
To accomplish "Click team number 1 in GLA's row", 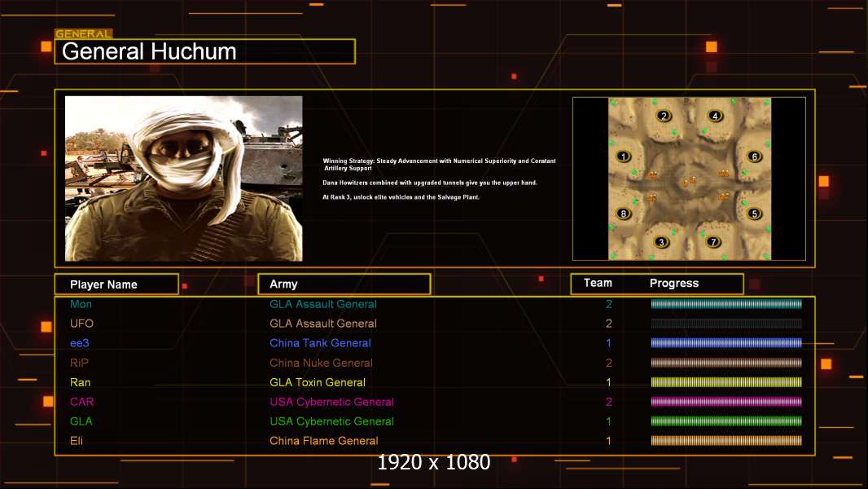I will 608,421.
